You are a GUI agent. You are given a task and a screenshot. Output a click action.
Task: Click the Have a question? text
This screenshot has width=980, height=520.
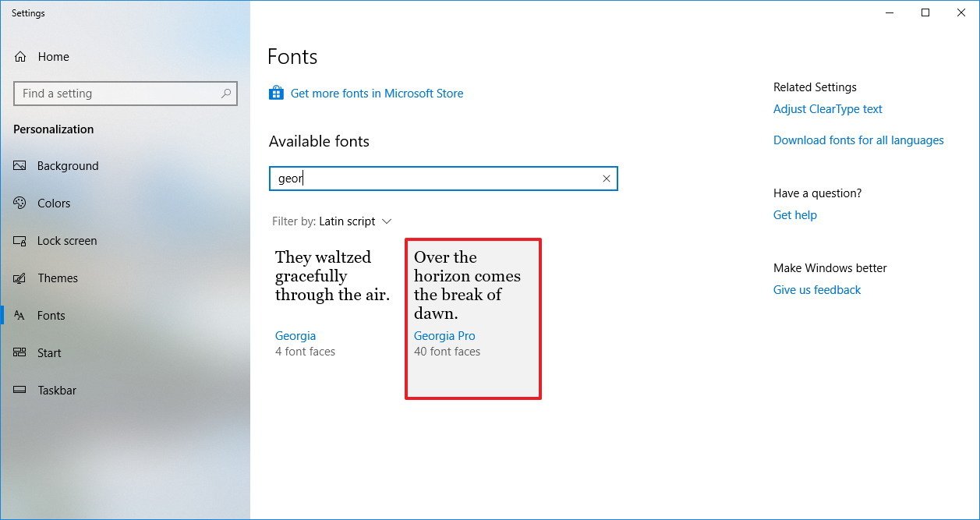click(817, 193)
